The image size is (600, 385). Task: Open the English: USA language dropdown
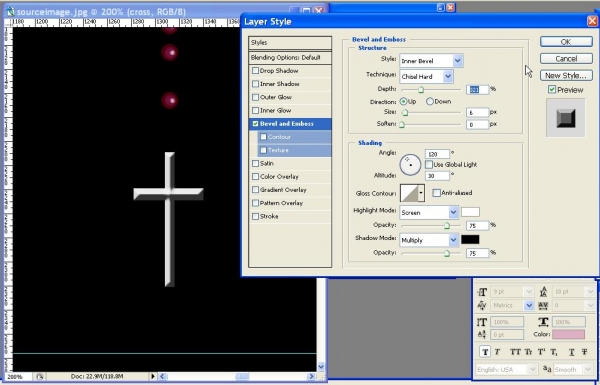click(x=532, y=369)
